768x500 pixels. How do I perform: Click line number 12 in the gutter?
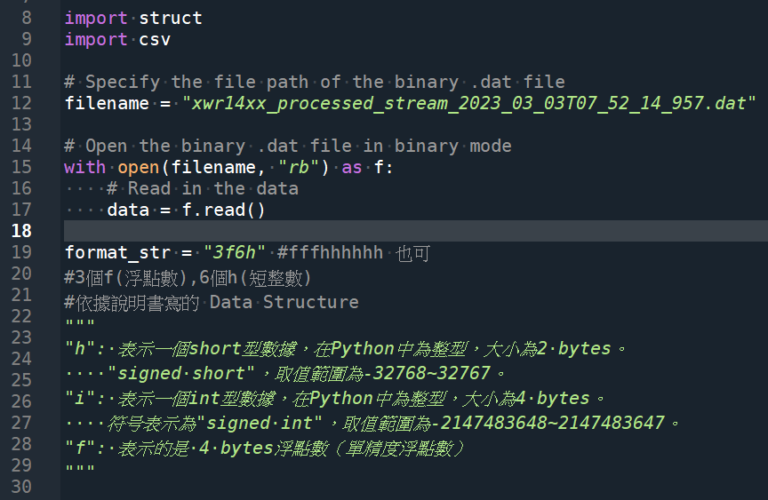click(22, 103)
